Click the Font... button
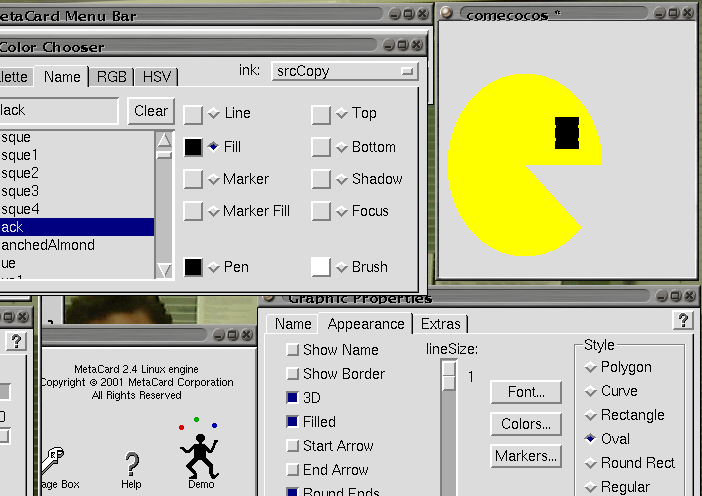Viewport: 702px width, 496px height. (x=526, y=392)
